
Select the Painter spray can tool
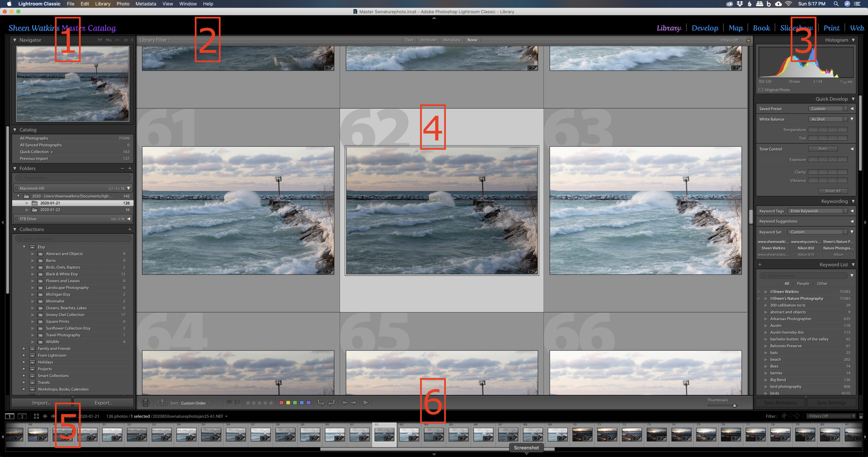[x=146, y=403]
